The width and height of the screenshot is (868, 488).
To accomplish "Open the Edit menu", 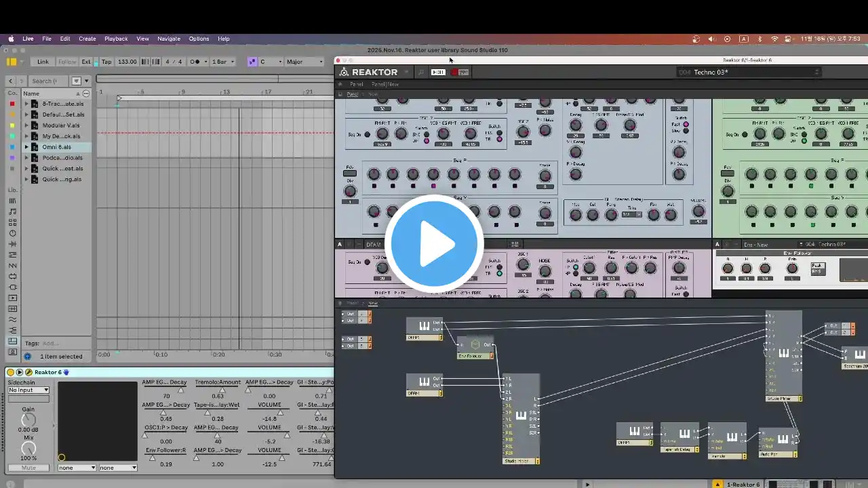I will click(x=65, y=39).
